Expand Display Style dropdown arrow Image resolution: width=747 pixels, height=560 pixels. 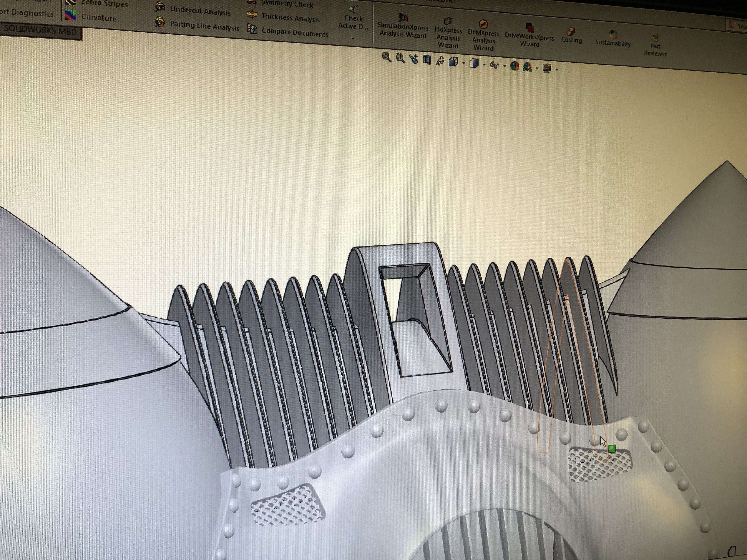(x=484, y=64)
